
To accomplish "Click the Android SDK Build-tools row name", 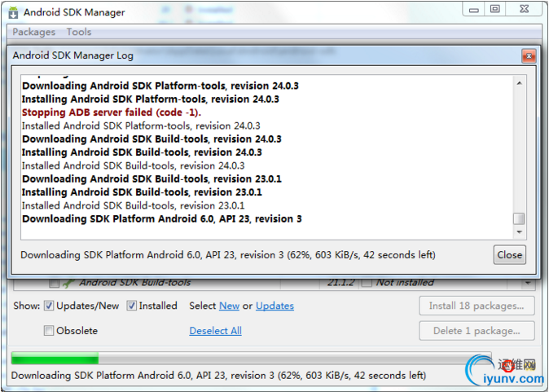I will [x=134, y=283].
